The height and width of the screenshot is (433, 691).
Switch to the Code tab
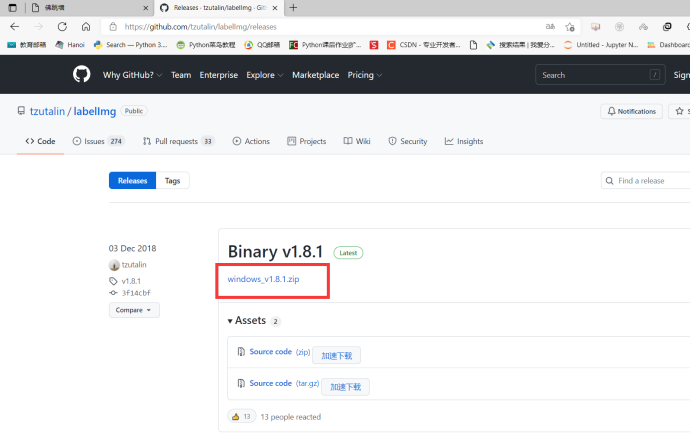40,141
